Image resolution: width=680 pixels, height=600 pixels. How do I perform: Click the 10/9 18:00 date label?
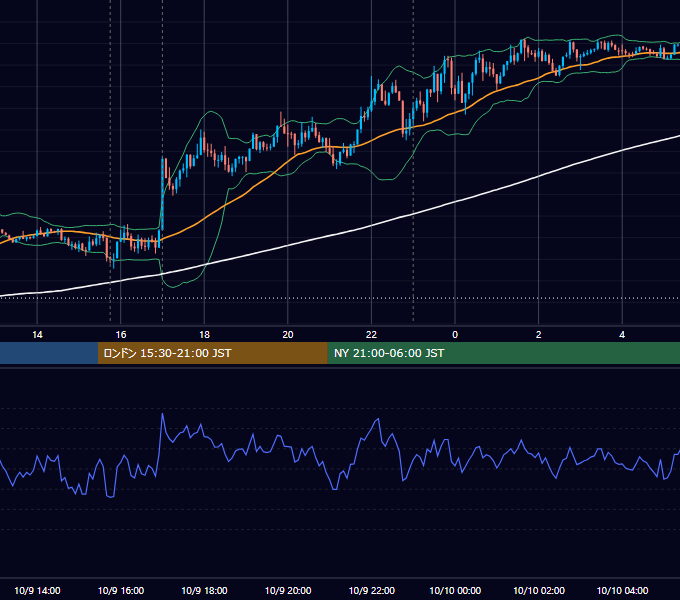click(x=204, y=590)
